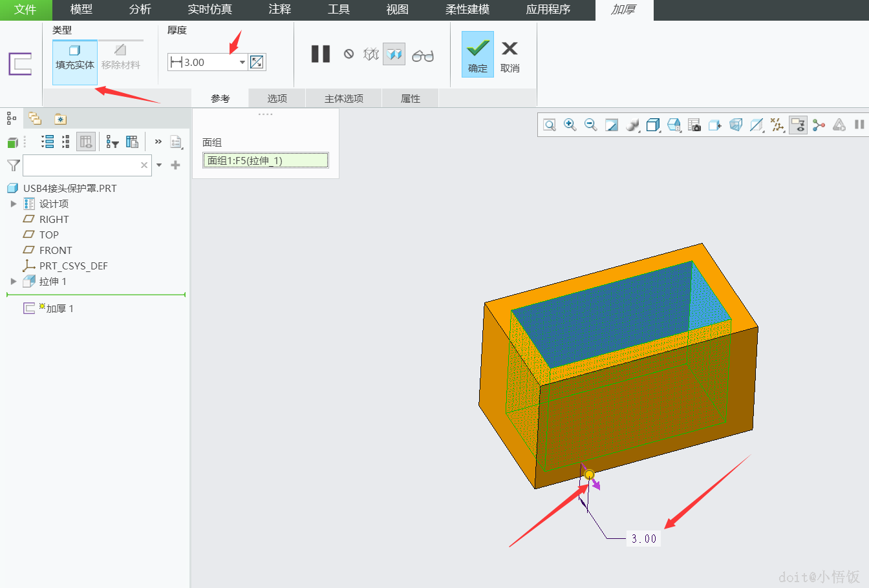The image size is (869, 588).
Task: Click the zoom out magnifier icon
Action: click(x=590, y=125)
